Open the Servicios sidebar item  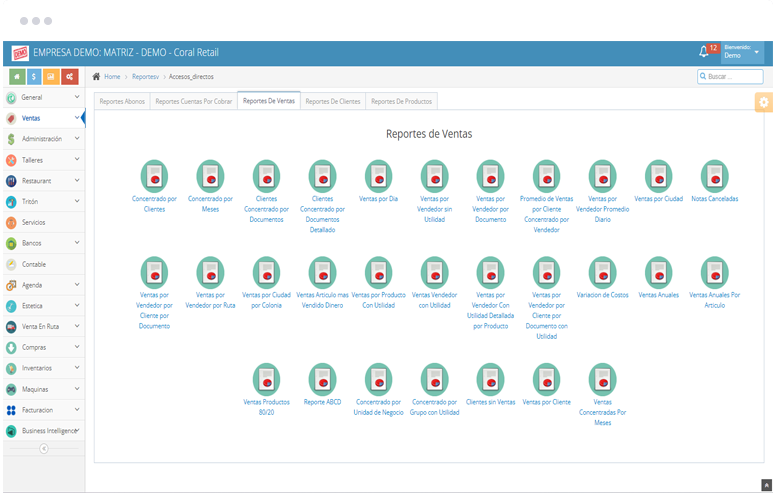(x=44, y=222)
